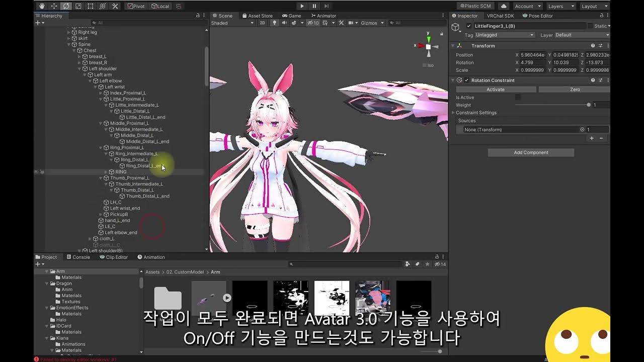Collapse the Transform component foldout

[x=453, y=46]
